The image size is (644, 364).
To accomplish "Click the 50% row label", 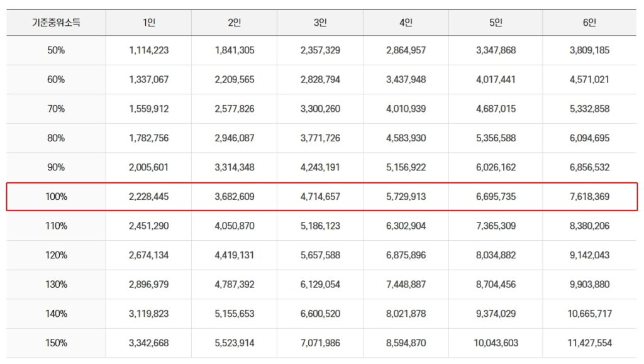I will pos(56,50).
